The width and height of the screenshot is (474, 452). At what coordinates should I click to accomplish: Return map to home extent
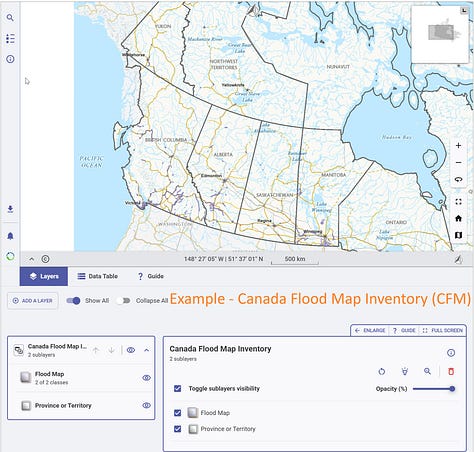[458, 218]
